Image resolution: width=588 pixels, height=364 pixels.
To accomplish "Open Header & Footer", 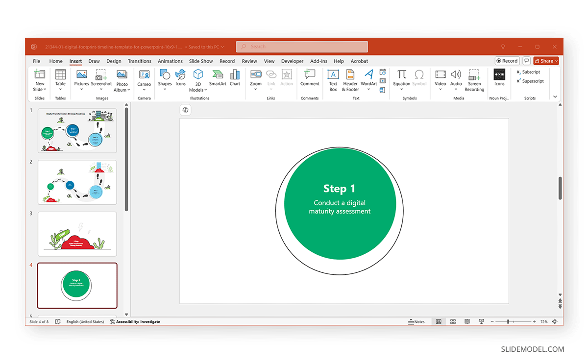I will point(350,80).
